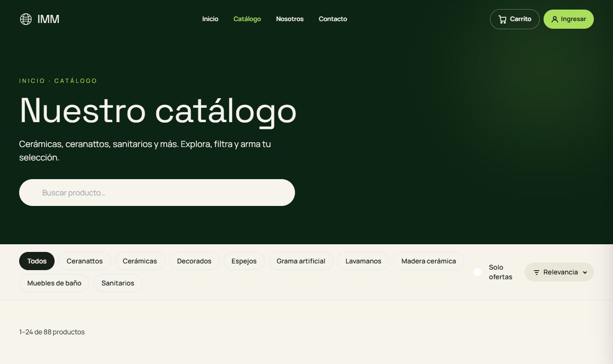
Task: Click the IMM brand name text
Action: (x=48, y=19)
